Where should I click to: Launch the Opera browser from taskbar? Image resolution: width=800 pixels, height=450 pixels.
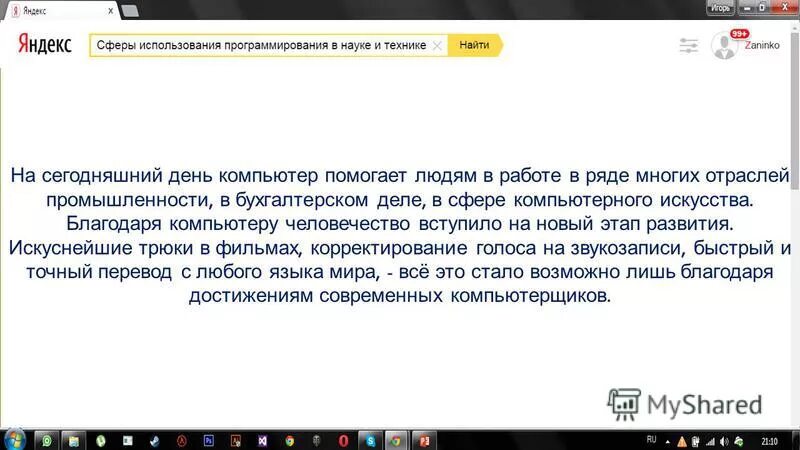tap(343, 441)
